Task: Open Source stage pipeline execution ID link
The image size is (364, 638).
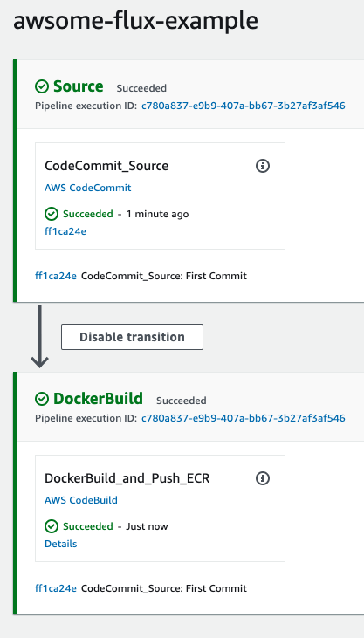Action: pyautogui.click(x=243, y=106)
